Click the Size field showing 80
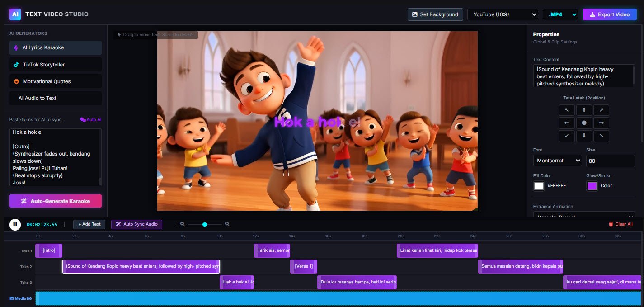 611,161
